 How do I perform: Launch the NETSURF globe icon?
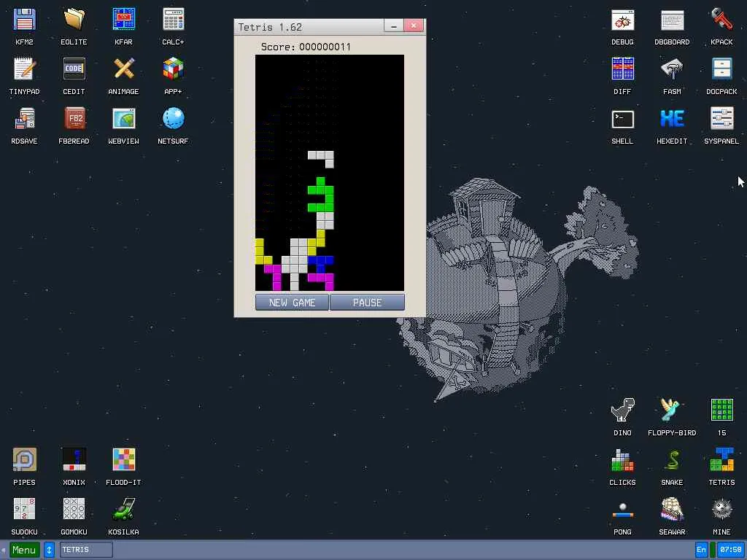tap(173, 119)
